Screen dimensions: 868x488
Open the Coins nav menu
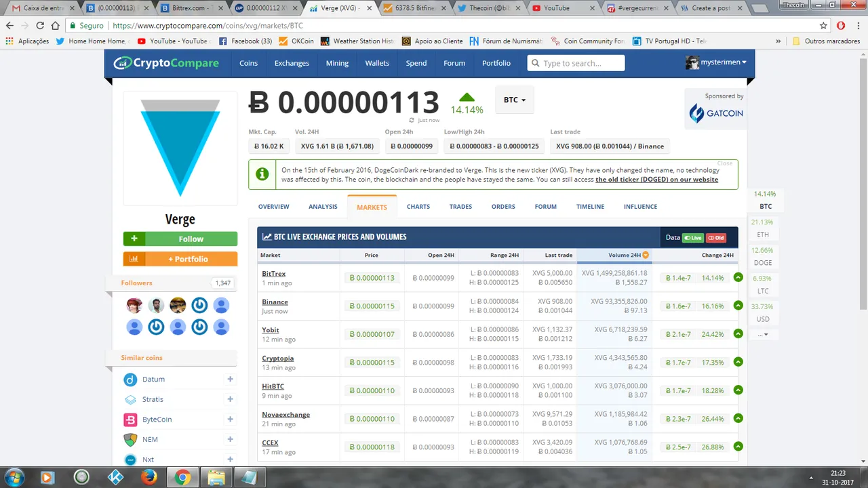[248, 63]
